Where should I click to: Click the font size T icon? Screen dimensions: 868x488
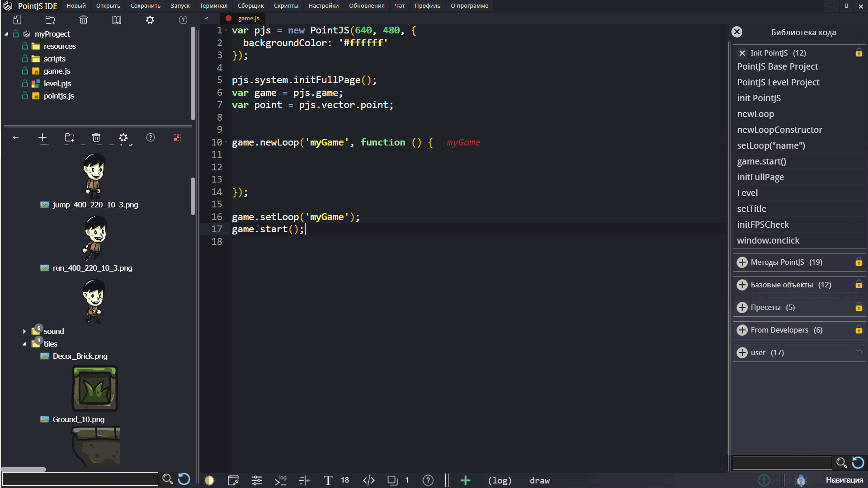tap(328, 480)
